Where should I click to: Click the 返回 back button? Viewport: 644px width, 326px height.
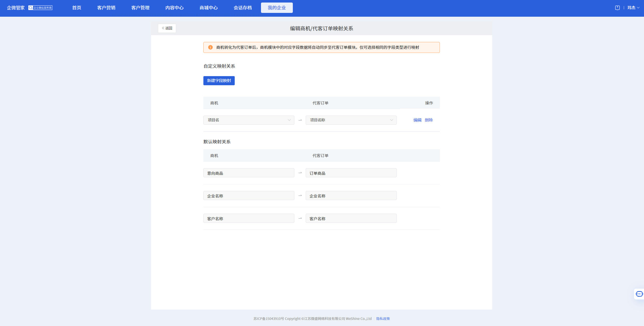(167, 28)
